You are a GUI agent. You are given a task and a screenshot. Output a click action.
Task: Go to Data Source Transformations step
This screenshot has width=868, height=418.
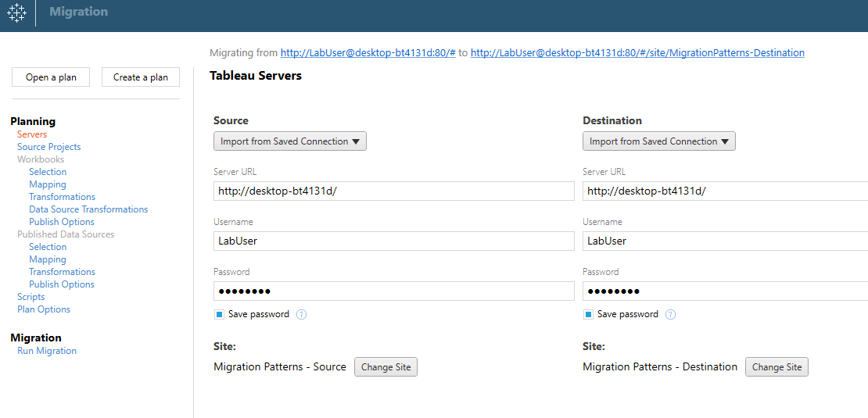pyautogui.click(x=88, y=209)
